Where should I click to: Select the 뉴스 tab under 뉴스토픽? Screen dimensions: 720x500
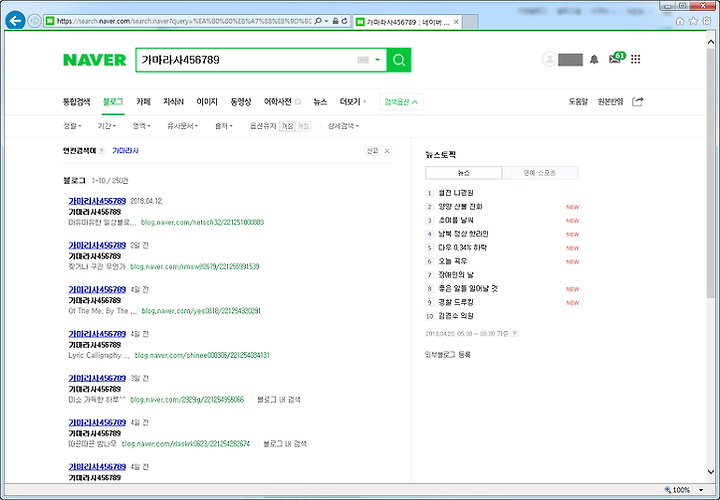(464, 173)
